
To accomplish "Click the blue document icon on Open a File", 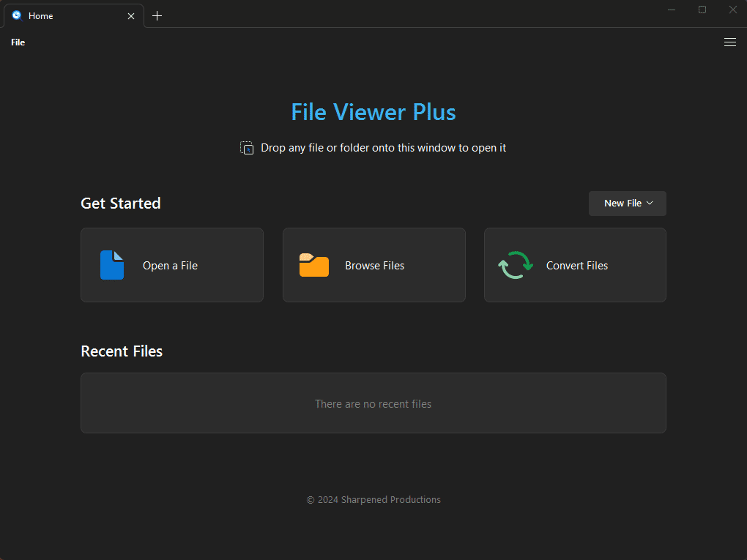I will [112, 265].
